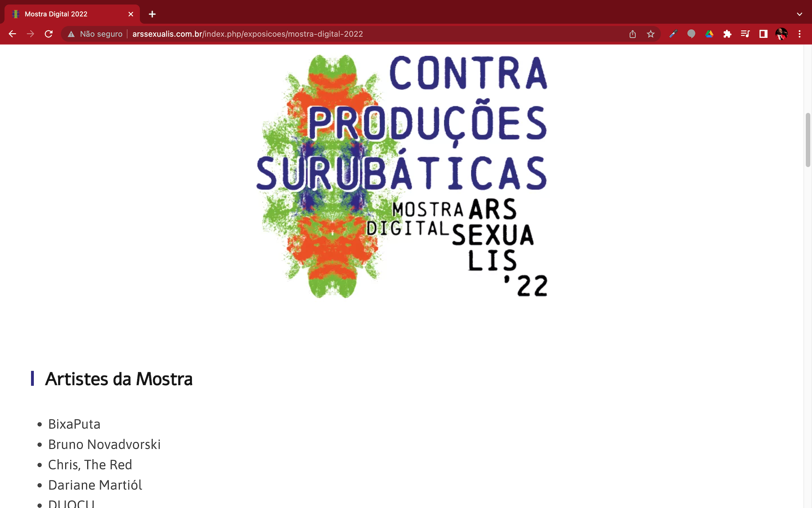Close the Mostra Digital 2022 tab
This screenshot has width=812, height=508.
click(x=131, y=14)
